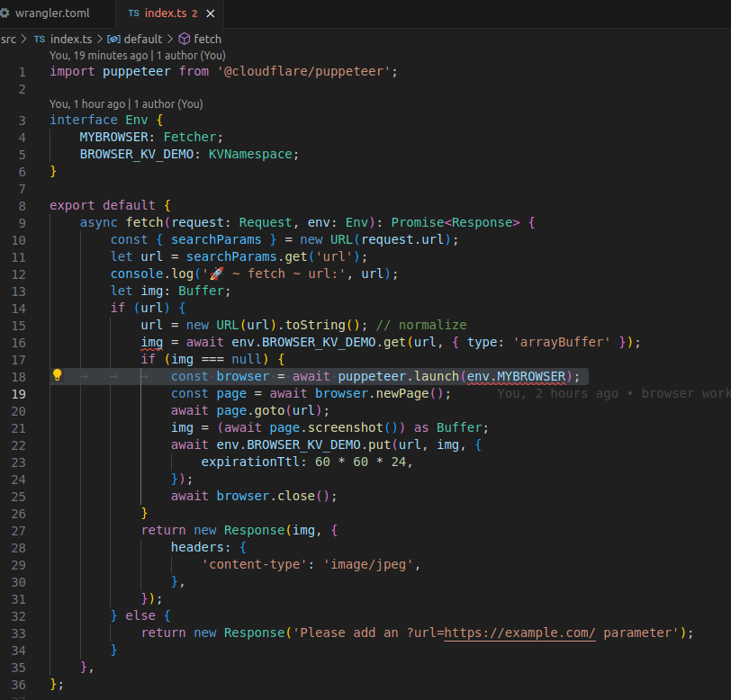The image size is (731, 700).
Task: Open the src breadcrumb dropdown
Action: point(9,39)
